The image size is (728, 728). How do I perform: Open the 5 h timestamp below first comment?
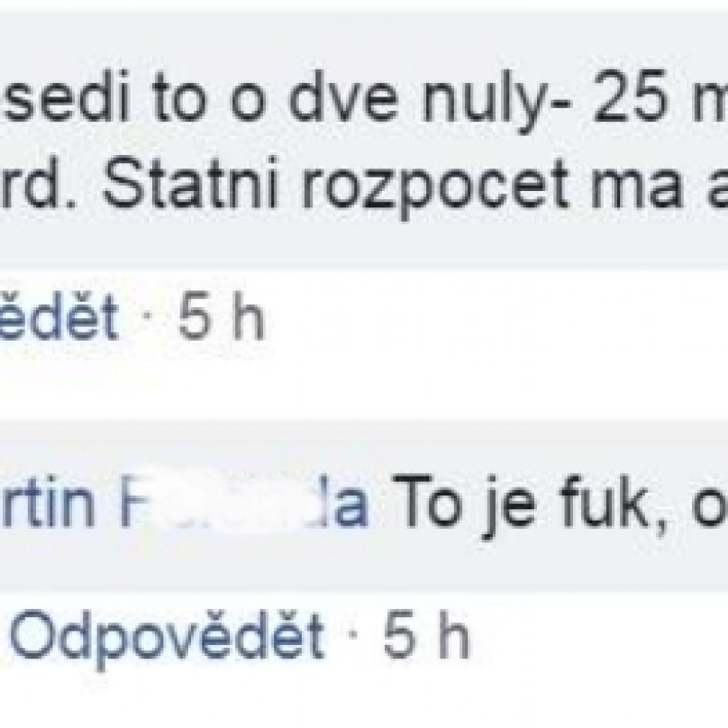tap(222, 319)
